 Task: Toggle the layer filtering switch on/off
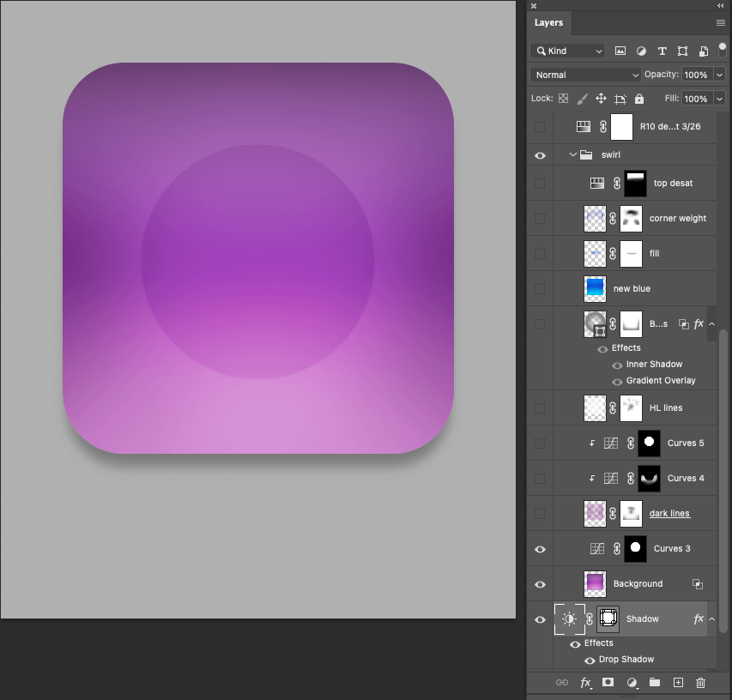click(x=723, y=49)
